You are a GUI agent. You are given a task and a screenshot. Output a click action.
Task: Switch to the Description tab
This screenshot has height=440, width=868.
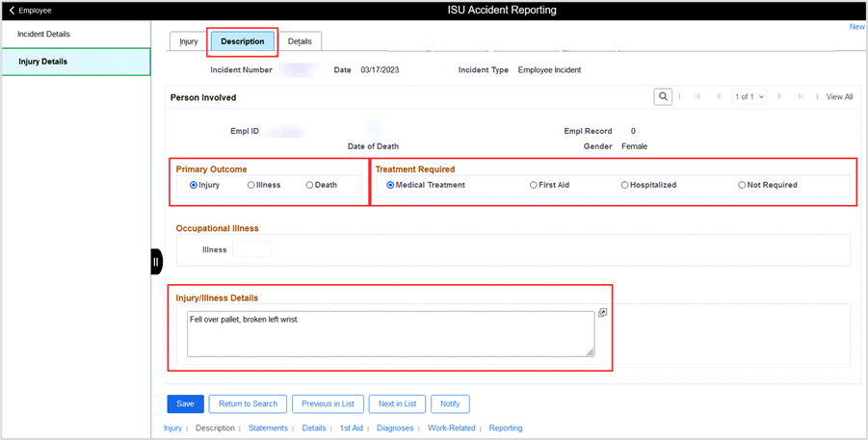pos(243,41)
